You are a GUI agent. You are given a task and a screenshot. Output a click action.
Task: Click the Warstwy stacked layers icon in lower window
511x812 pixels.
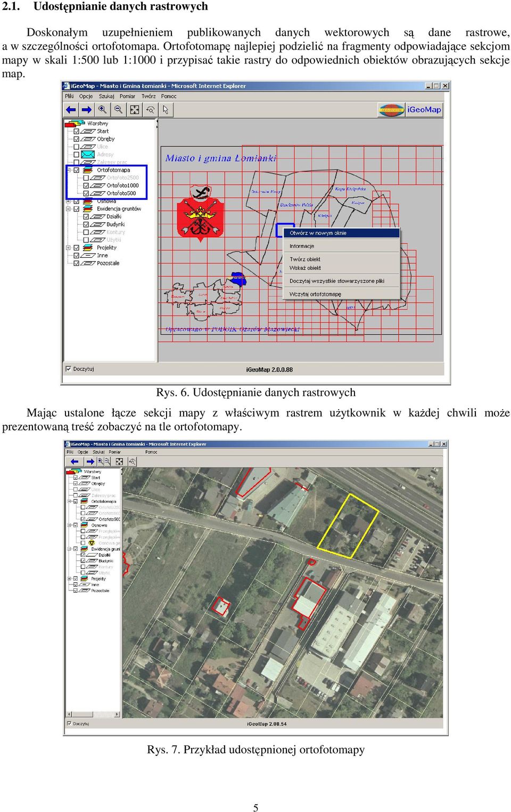point(73,472)
